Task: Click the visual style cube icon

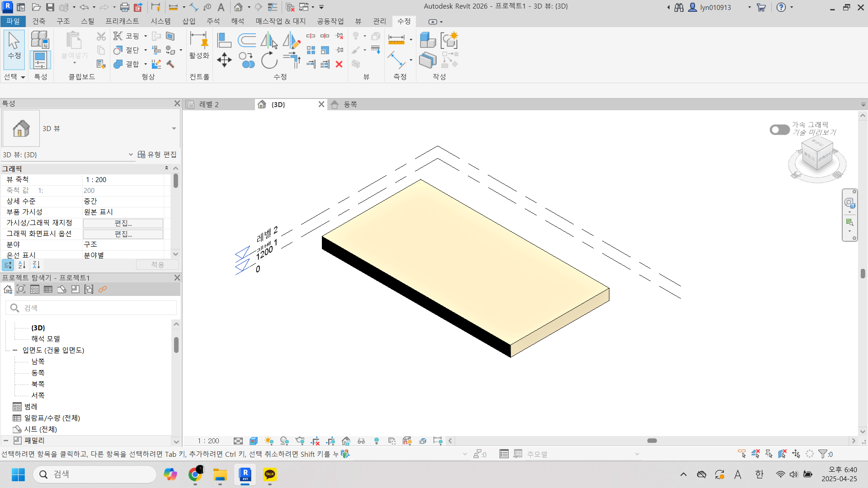Action: click(x=254, y=441)
